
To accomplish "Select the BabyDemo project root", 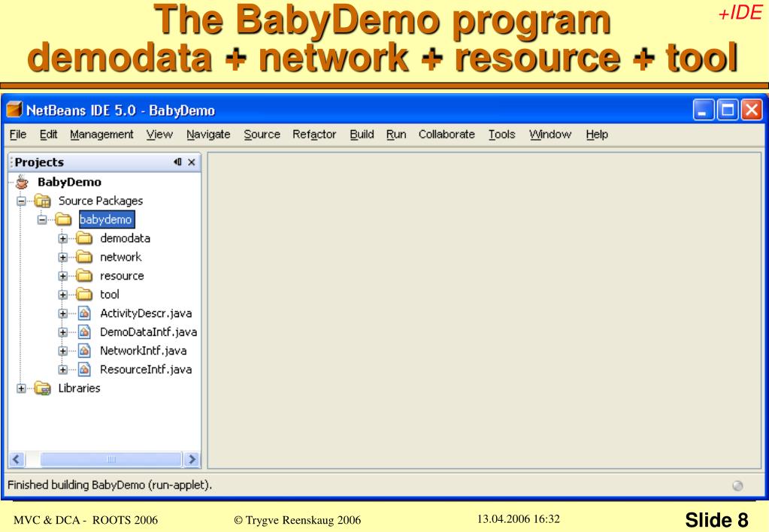I will (x=70, y=182).
